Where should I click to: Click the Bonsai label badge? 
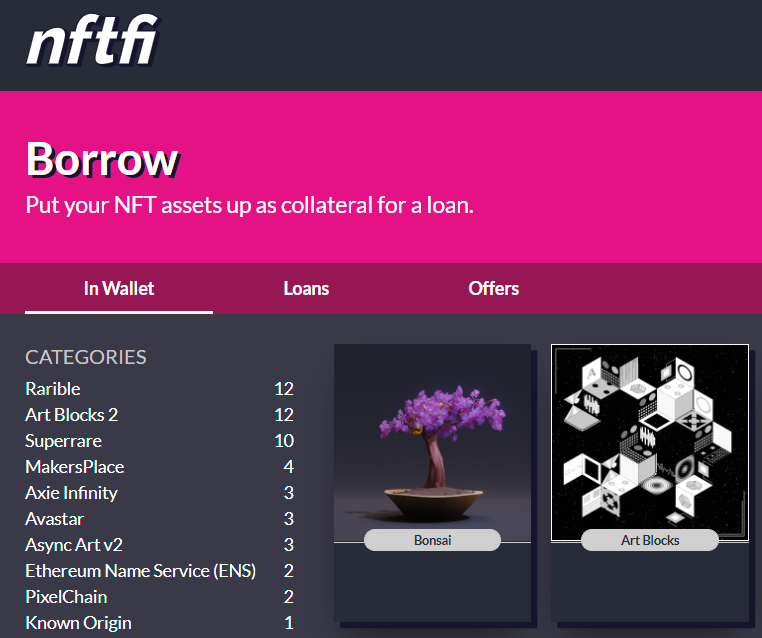[x=432, y=540]
